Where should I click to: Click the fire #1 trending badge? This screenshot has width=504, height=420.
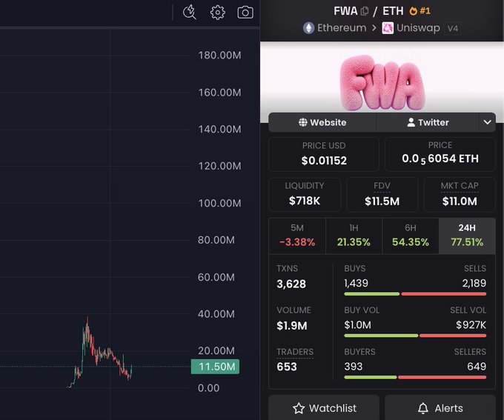tap(420, 11)
